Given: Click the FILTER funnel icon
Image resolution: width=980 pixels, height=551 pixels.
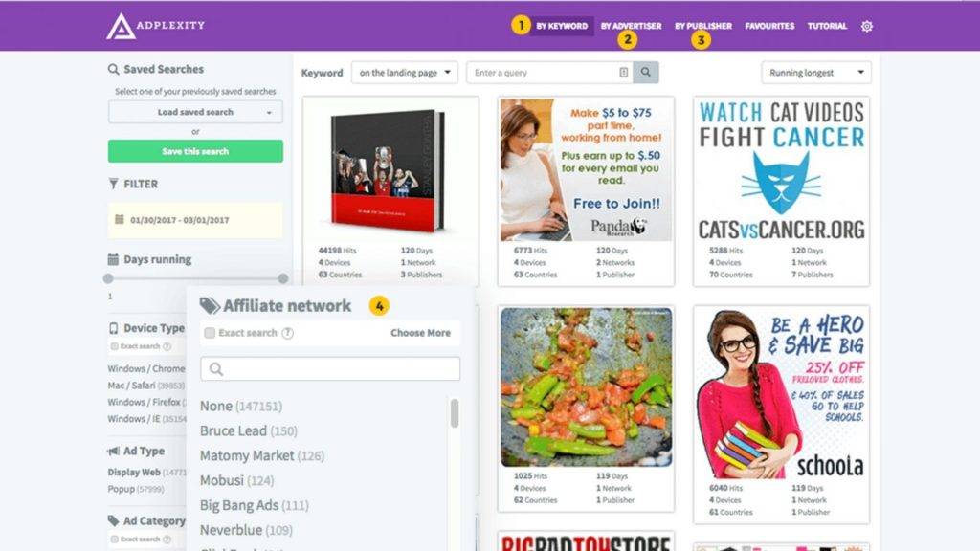Looking at the screenshot, I should [x=113, y=184].
